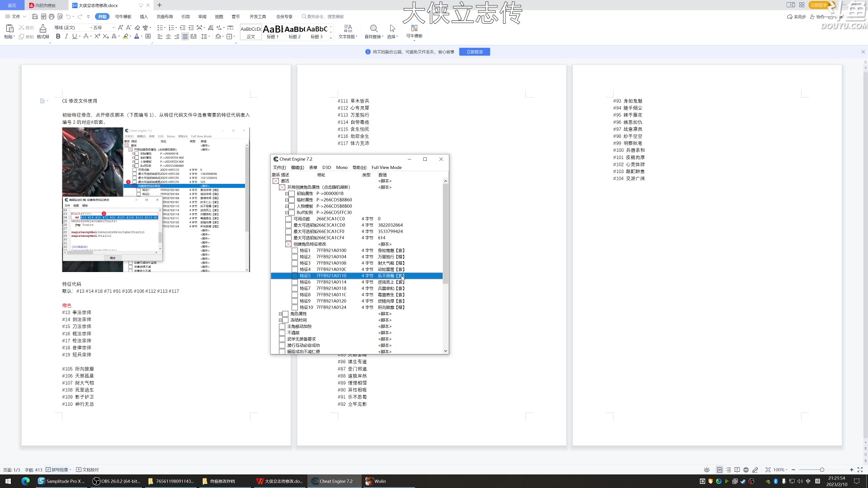The height and width of the screenshot is (488, 868).
Task: Check the 特征3 freeze box
Action: 295,263
